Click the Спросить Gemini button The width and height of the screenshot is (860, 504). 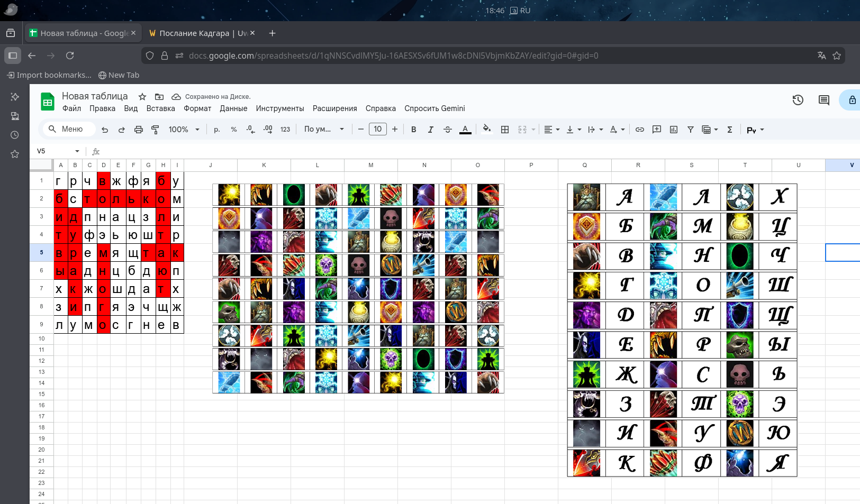pyautogui.click(x=434, y=108)
